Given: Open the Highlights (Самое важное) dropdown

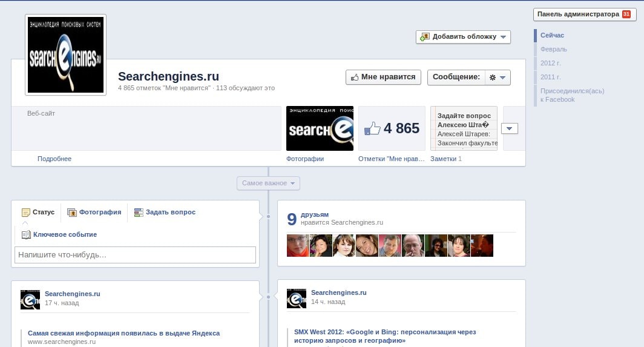Looking at the screenshot, I should click(x=268, y=183).
